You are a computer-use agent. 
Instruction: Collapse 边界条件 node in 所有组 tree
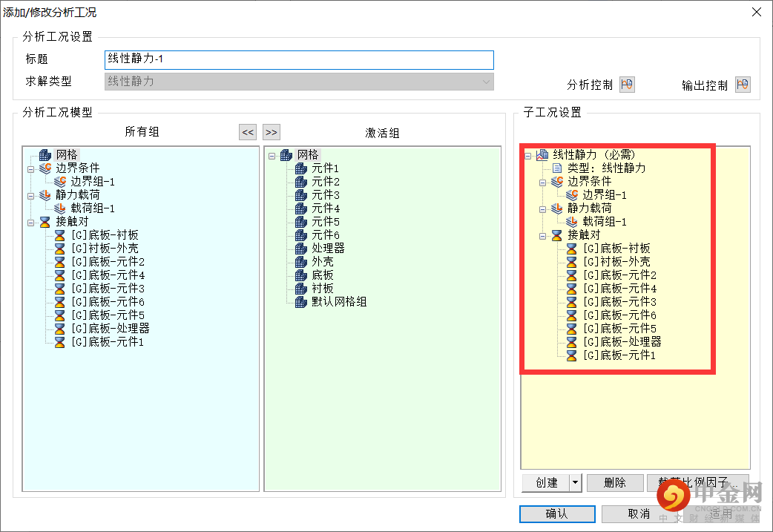(x=30, y=169)
